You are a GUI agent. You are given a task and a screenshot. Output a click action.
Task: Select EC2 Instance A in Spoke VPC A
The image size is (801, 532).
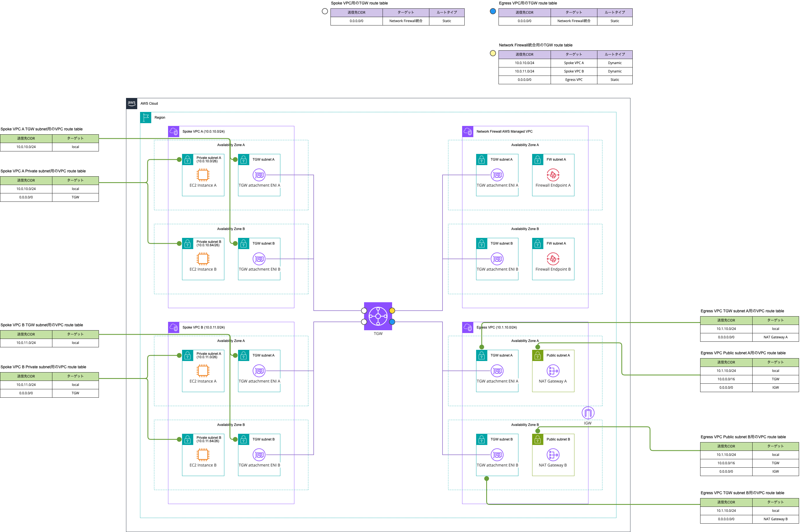coord(203,175)
